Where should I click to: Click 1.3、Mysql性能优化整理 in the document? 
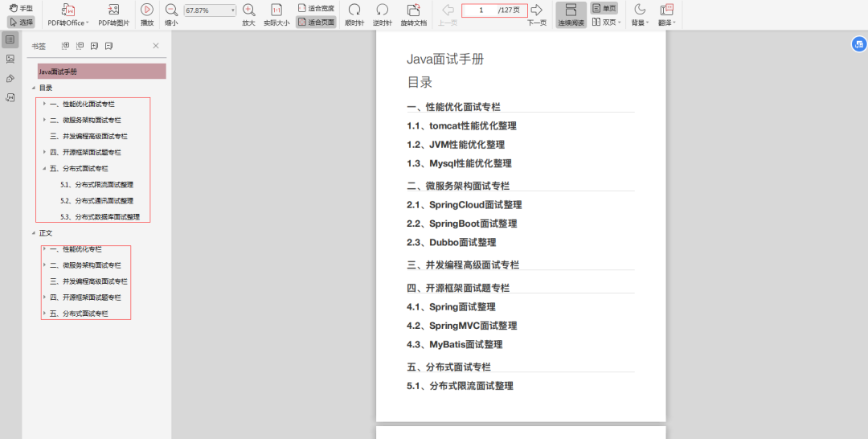pyautogui.click(x=459, y=163)
